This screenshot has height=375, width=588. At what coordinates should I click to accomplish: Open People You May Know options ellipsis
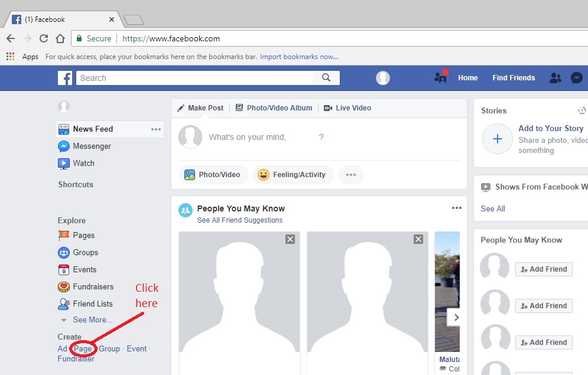[x=456, y=208]
